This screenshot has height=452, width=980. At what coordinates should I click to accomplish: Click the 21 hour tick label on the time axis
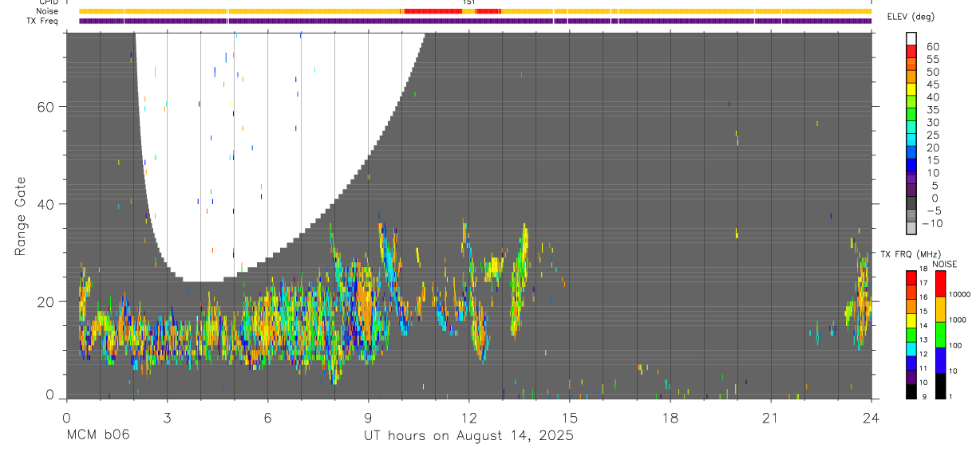pyautogui.click(x=771, y=418)
